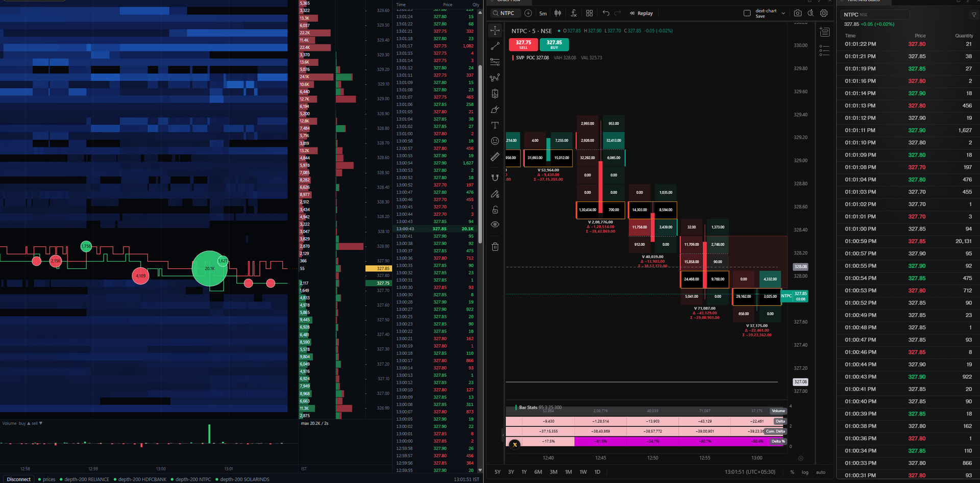
Task: Select the 1W date range
Action: coord(583,472)
